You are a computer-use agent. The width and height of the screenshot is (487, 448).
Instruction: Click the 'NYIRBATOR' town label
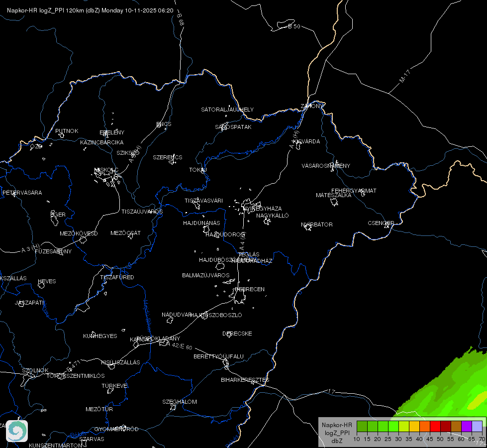click(x=317, y=224)
